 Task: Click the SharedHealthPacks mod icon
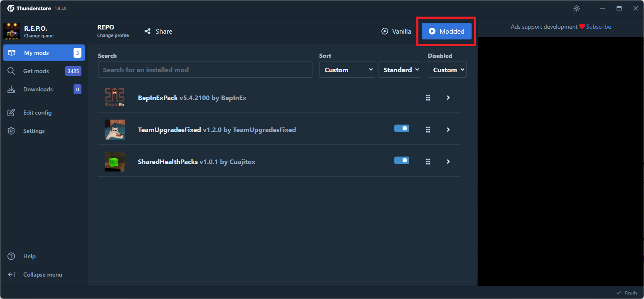(x=115, y=162)
